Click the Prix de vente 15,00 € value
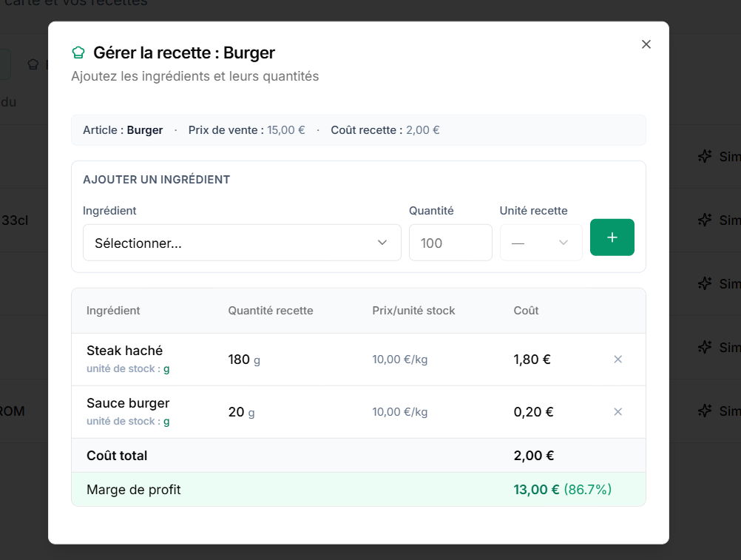This screenshot has width=741, height=560. (285, 130)
